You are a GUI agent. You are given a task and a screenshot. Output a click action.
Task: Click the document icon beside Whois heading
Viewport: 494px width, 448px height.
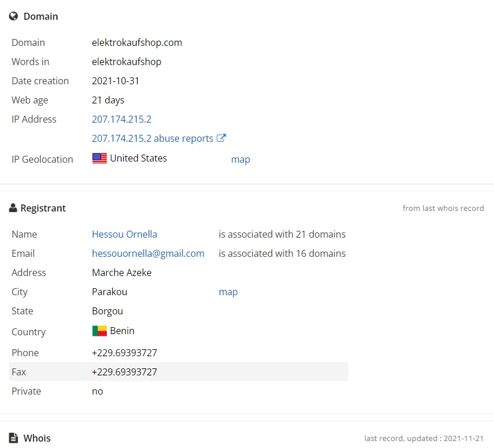coord(13,438)
